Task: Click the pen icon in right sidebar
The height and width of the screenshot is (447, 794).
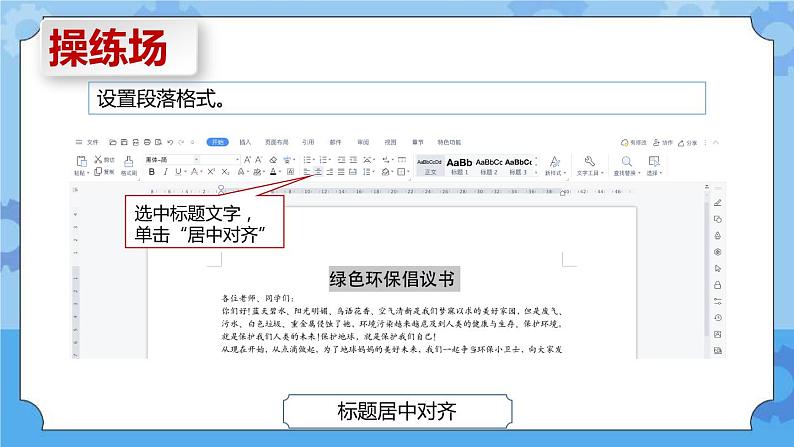Action: point(718,203)
